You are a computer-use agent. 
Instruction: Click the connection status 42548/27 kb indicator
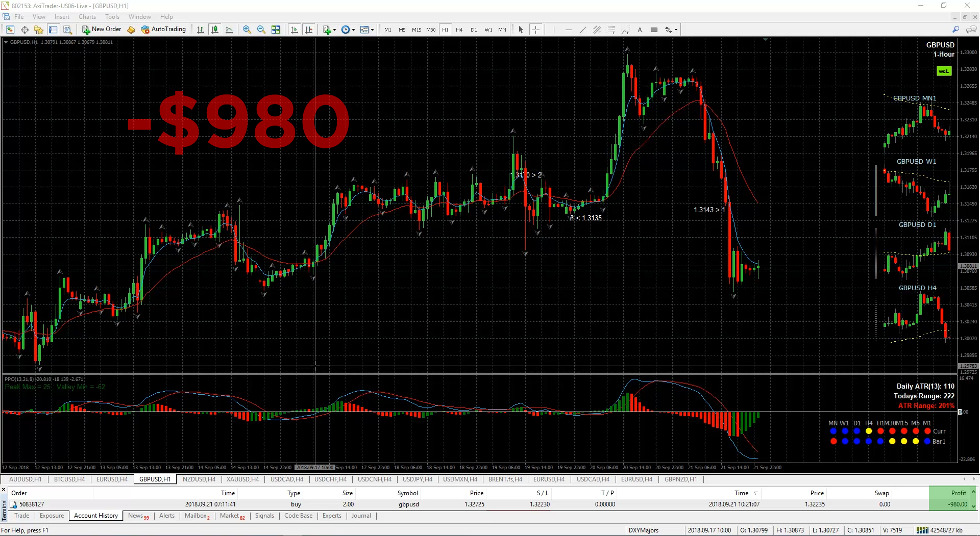click(x=939, y=530)
